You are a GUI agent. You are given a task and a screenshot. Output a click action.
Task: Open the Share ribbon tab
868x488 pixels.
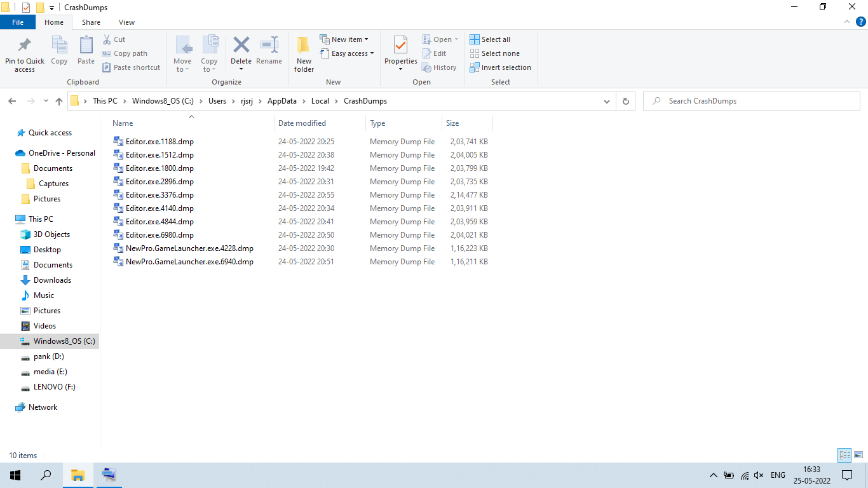[x=91, y=22]
